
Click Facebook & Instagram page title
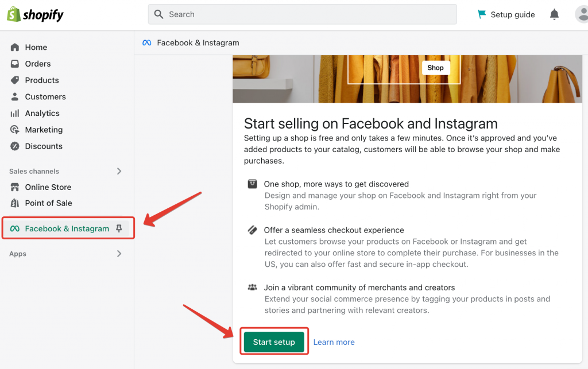(x=198, y=42)
